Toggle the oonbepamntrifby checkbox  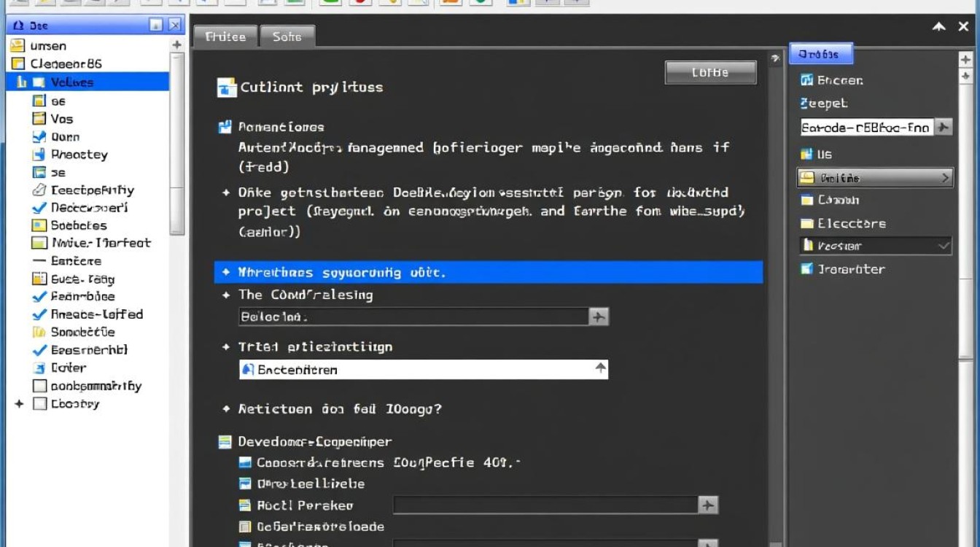pyautogui.click(x=39, y=387)
